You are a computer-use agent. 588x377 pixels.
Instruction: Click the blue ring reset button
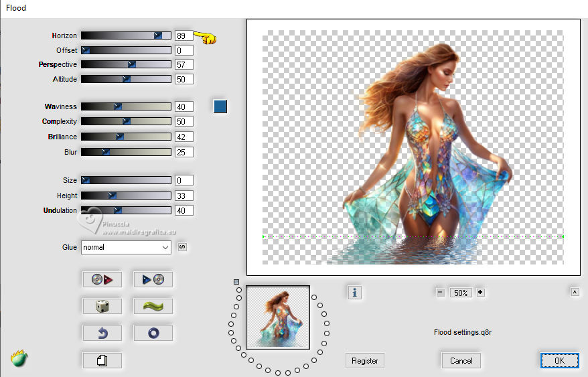(x=153, y=332)
